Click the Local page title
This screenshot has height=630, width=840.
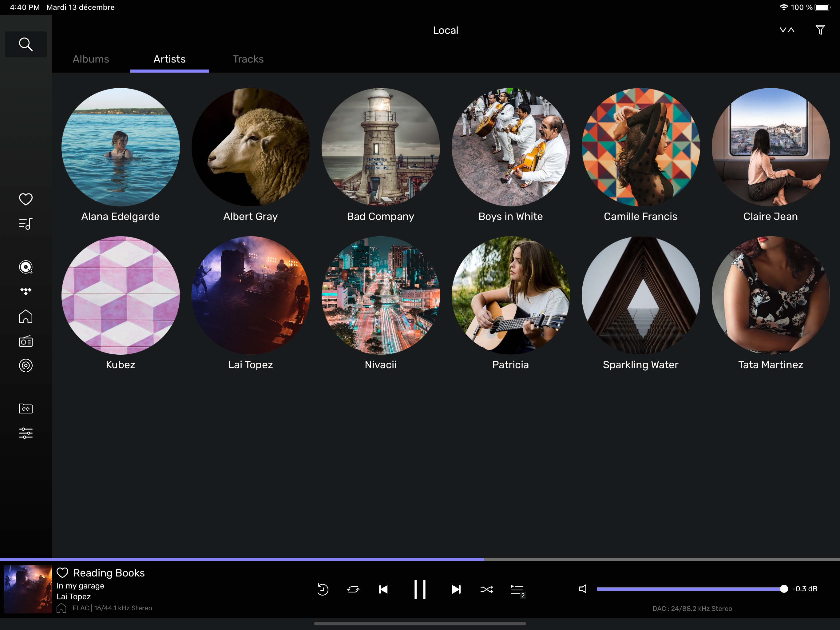(x=446, y=30)
